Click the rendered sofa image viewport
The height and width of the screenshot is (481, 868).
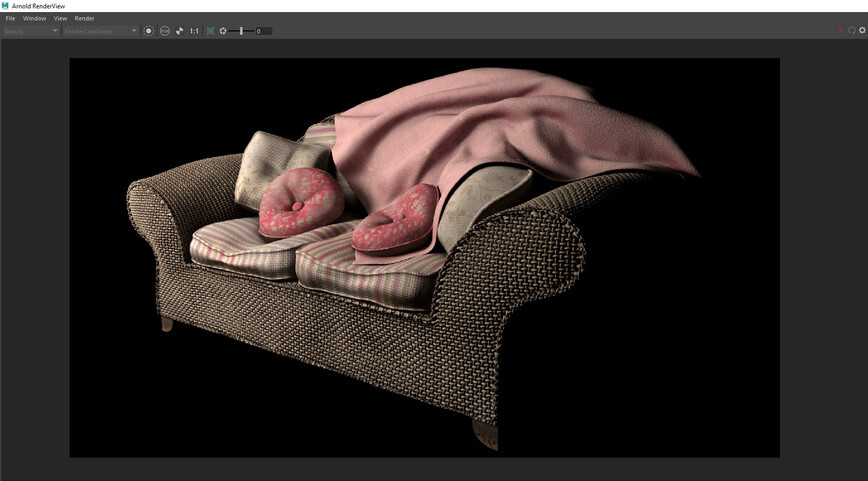click(x=425, y=257)
